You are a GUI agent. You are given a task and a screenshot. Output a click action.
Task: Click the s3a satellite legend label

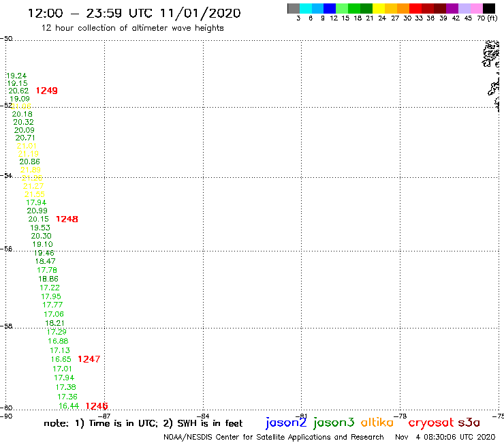469,423
